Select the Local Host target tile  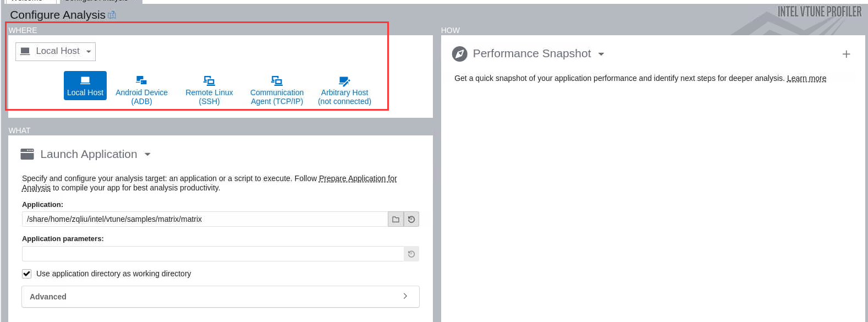(85, 85)
